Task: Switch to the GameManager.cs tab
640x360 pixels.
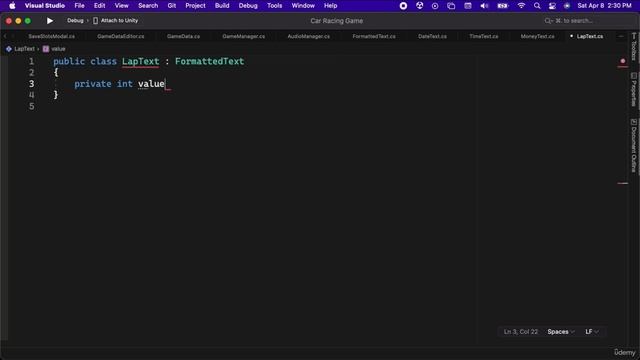Action: pos(243,36)
